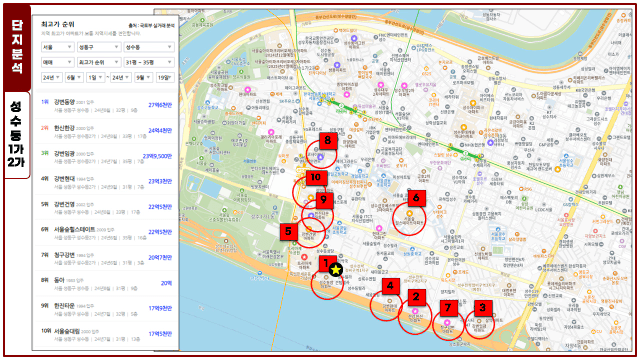Click the red number 8 map marker
The image size is (640, 360).
(328, 141)
